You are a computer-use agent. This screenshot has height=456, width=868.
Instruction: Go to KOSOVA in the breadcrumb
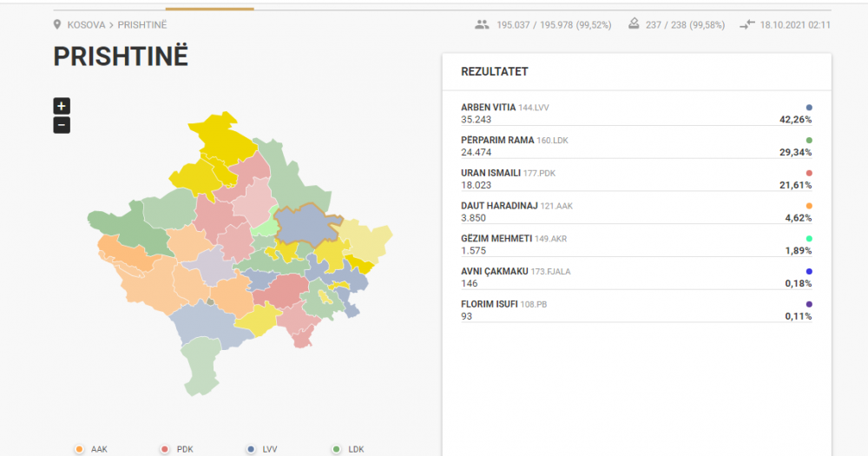[86, 24]
